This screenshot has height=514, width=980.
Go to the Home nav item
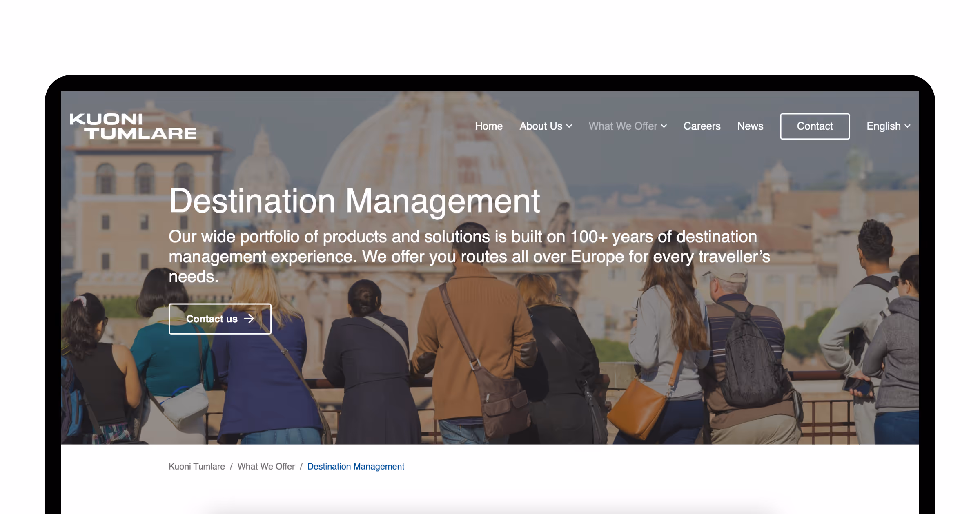pos(488,126)
